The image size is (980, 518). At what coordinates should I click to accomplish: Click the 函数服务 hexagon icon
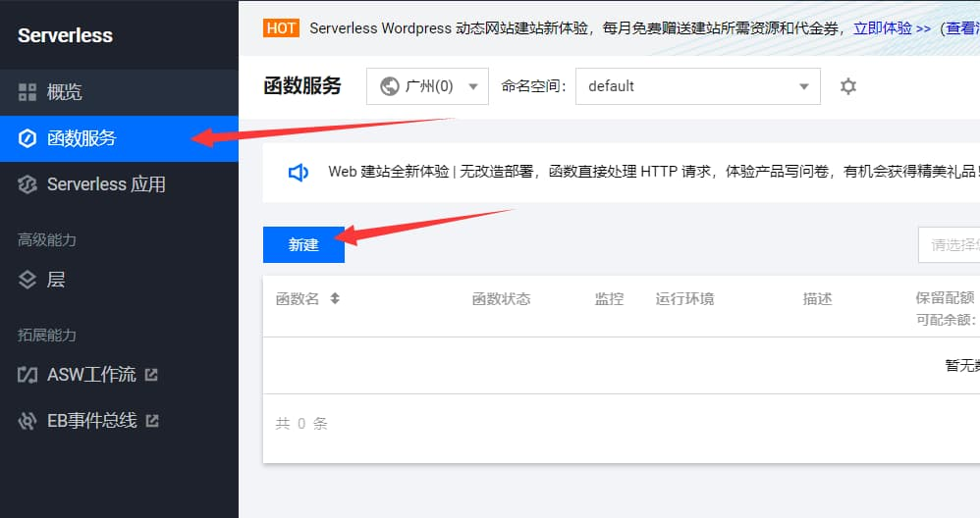[x=27, y=138]
